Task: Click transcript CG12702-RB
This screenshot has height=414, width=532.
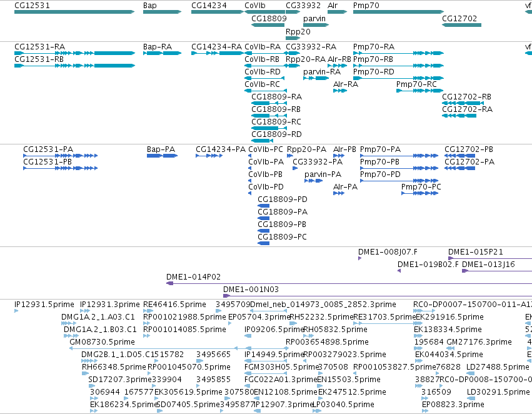Action: [x=463, y=103]
